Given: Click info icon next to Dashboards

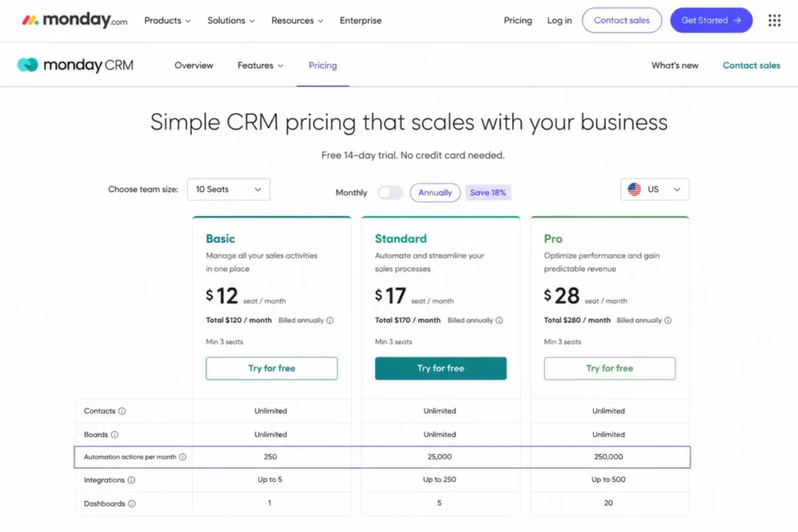Looking at the screenshot, I should pyautogui.click(x=132, y=503).
